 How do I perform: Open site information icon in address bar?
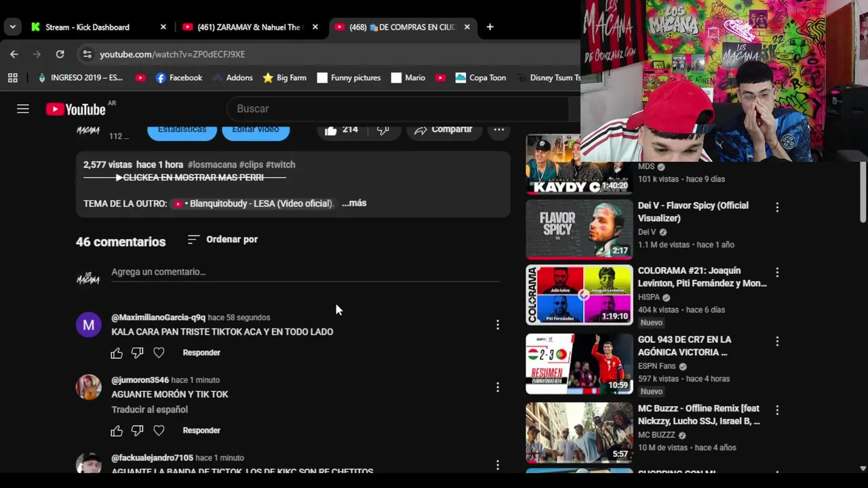(87, 54)
